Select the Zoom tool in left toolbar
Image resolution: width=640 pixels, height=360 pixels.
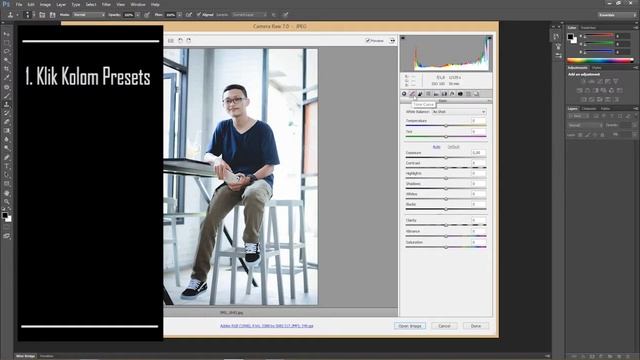7,202
